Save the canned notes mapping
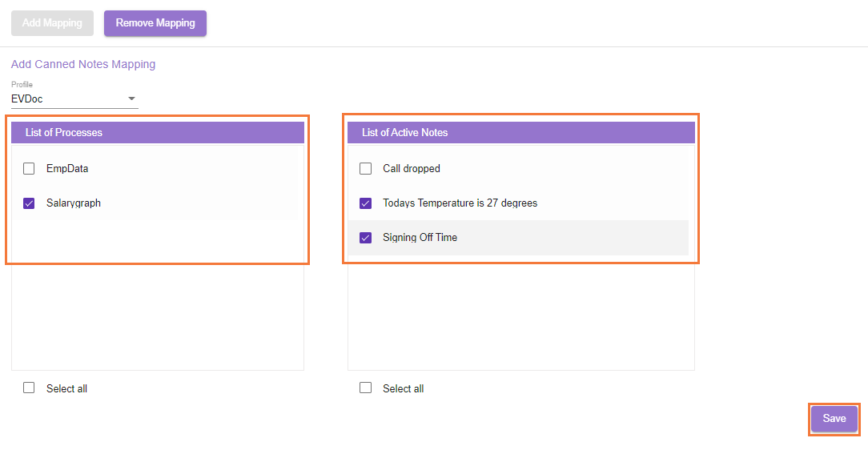Viewport: 868px width, 450px height. (834, 419)
